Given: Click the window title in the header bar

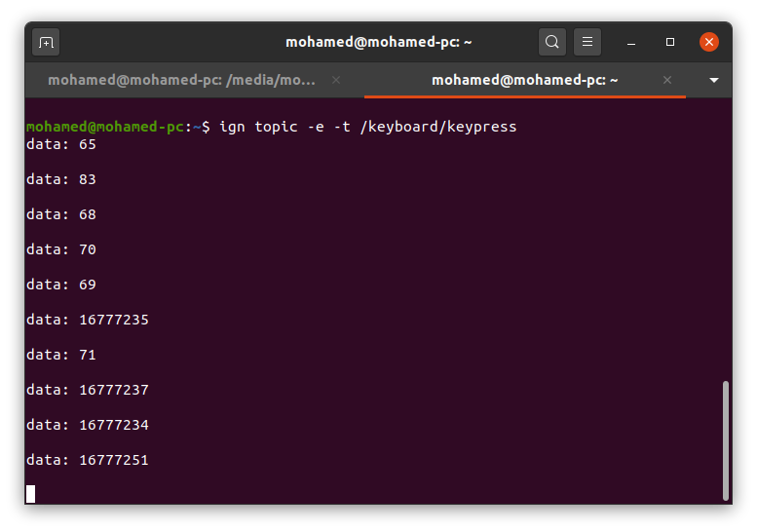Looking at the screenshot, I should click(x=379, y=42).
